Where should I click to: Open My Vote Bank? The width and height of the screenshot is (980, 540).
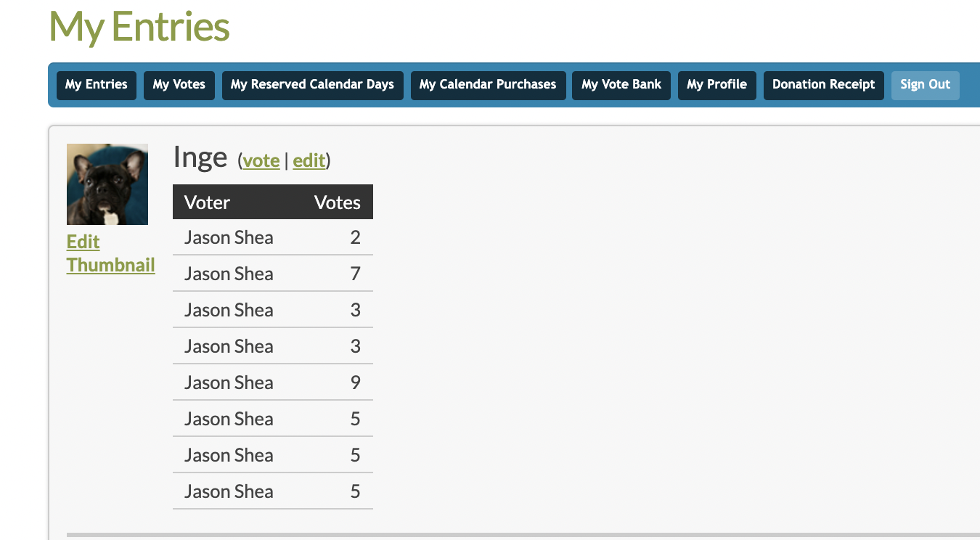click(621, 85)
